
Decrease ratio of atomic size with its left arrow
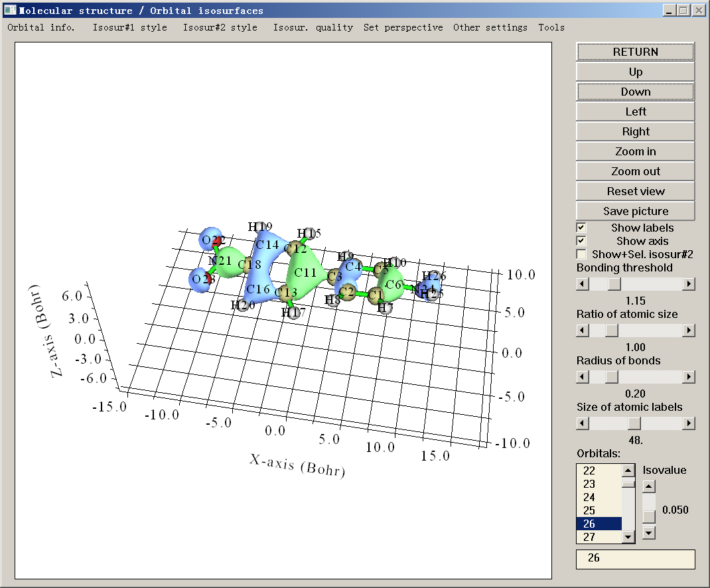click(583, 331)
